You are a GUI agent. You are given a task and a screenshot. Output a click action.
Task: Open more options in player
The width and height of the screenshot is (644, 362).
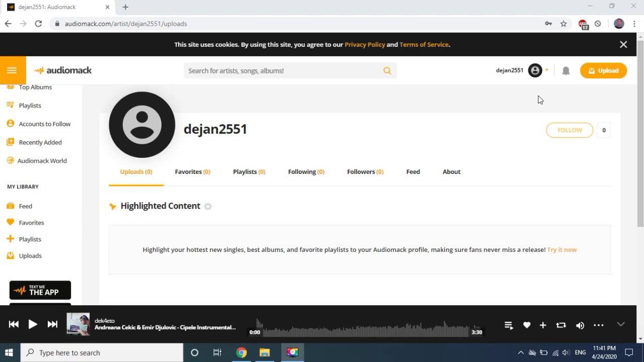click(598, 325)
